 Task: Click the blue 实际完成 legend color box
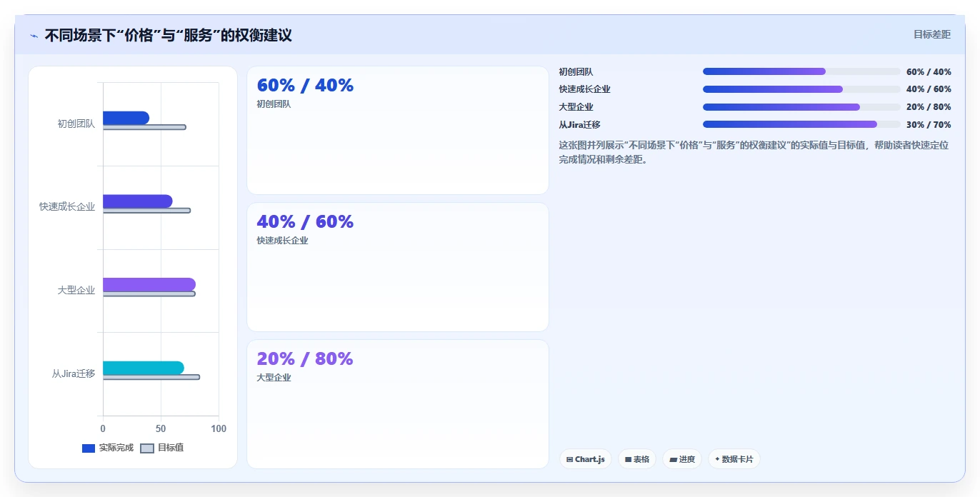(89, 448)
